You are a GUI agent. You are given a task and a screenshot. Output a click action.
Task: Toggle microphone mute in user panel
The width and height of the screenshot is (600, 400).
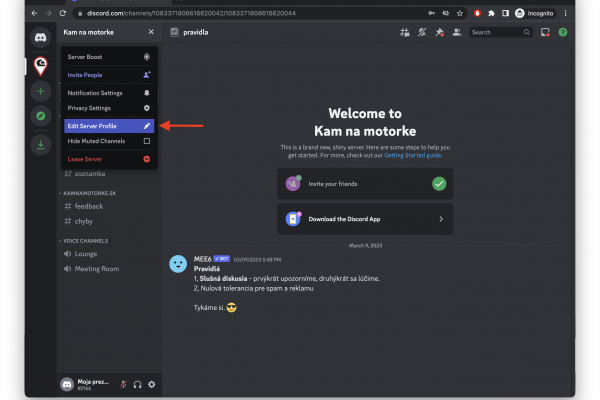(x=123, y=384)
